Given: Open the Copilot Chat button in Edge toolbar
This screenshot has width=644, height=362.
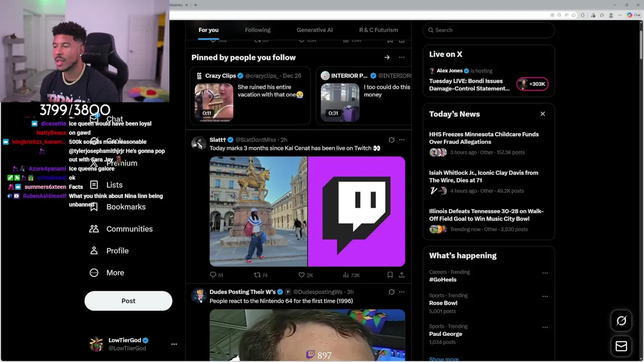Looking at the screenshot, I should pyautogui.click(x=633, y=15).
